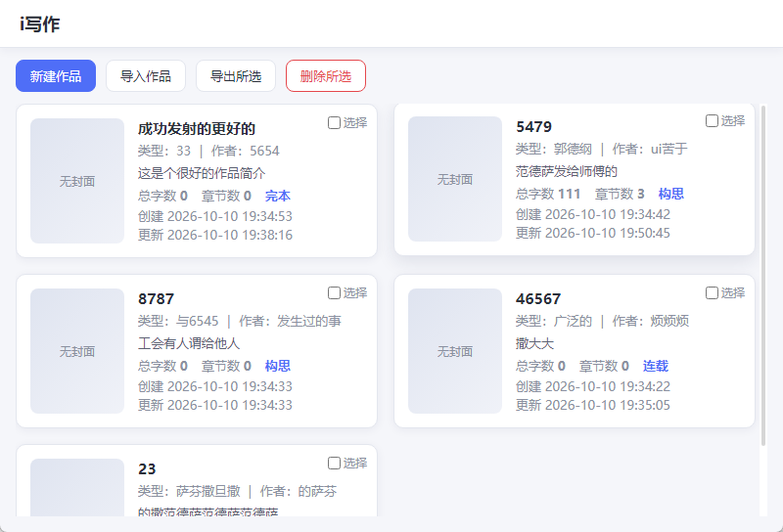Image resolution: width=783 pixels, height=532 pixels.
Task: Click 更新 2026-10-10 19:35:05 timestamp
Action: tap(593, 405)
